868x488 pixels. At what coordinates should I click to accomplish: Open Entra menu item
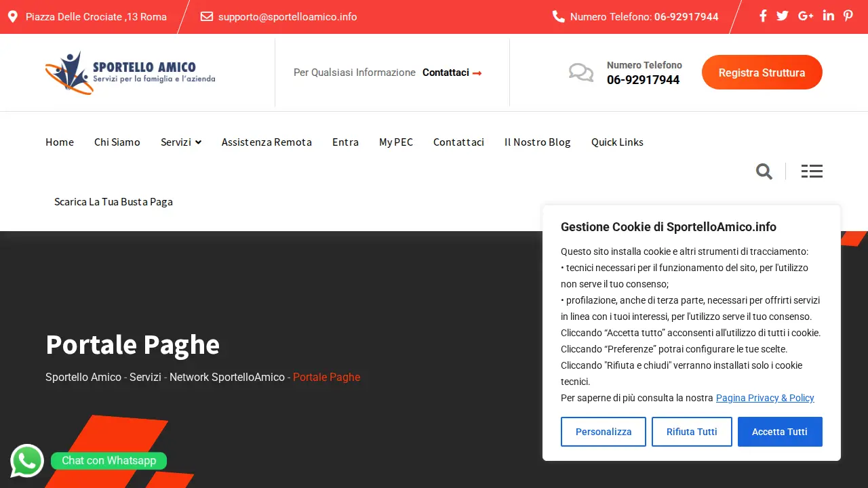(345, 142)
